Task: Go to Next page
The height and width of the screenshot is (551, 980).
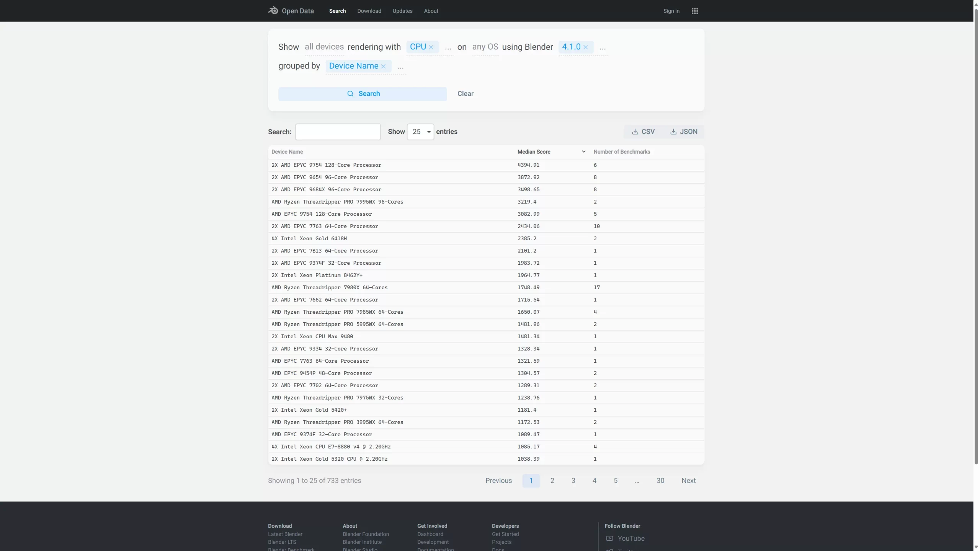Action: (688, 481)
